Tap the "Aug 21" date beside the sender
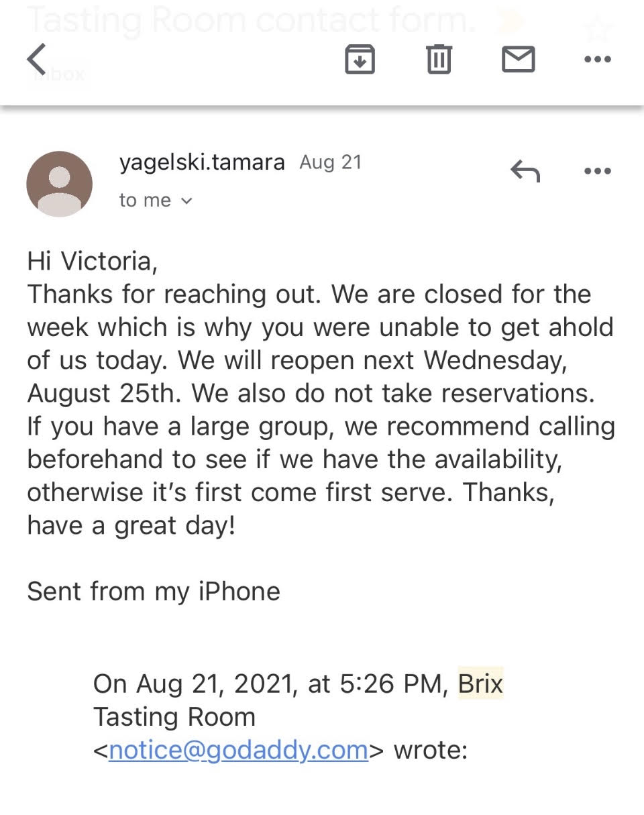Image resolution: width=644 pixels, height=815 pixels. click(x=330, y=162)
